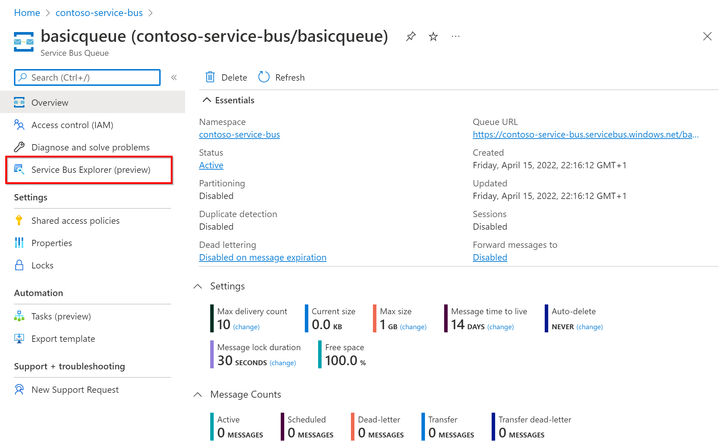The height and width of the screenshot is (443, 727).
Task: Click the Duplicate detection Disabled value
Action: (216, 227)
